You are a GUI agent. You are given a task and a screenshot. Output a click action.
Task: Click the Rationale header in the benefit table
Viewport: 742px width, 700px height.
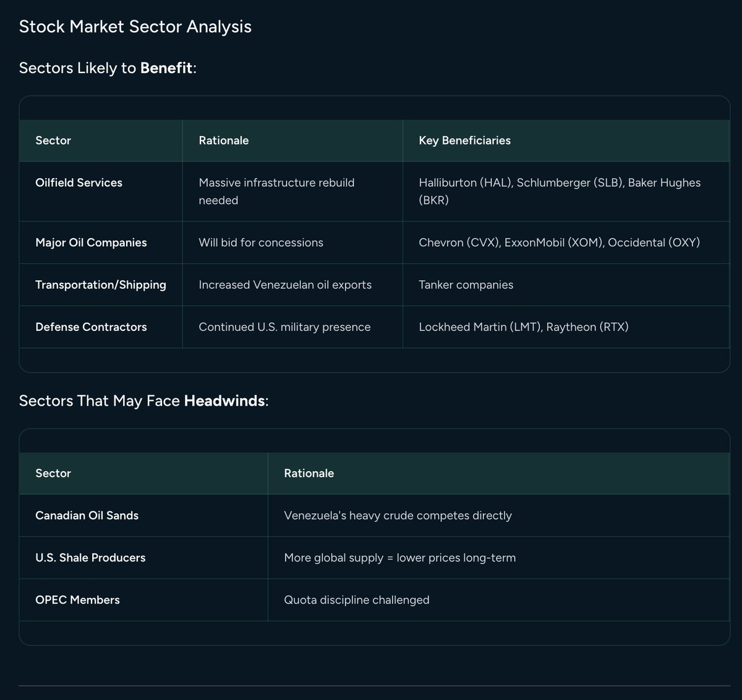pyautogui.click(x=223, y=140)
